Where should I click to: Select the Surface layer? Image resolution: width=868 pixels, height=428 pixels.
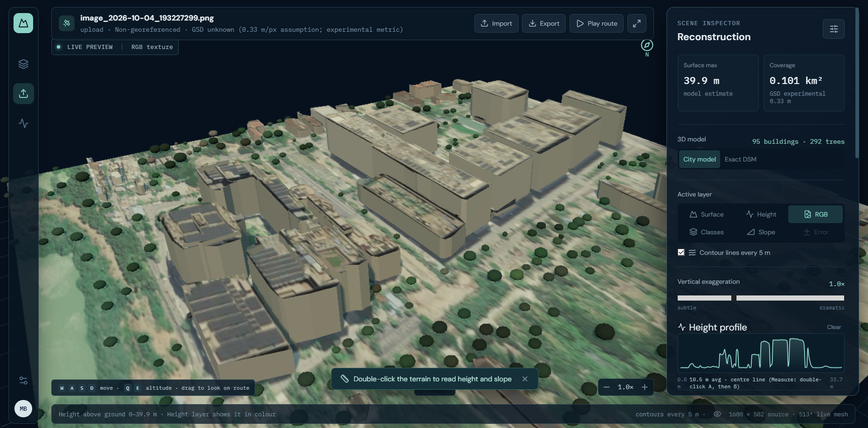706,214
